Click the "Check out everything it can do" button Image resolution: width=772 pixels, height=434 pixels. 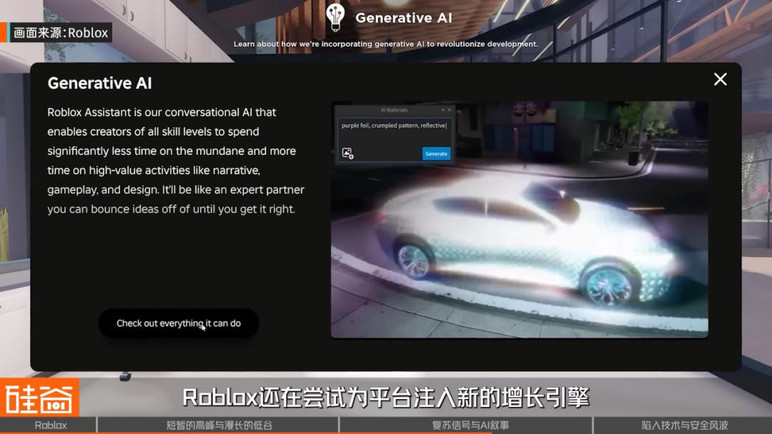178,323
